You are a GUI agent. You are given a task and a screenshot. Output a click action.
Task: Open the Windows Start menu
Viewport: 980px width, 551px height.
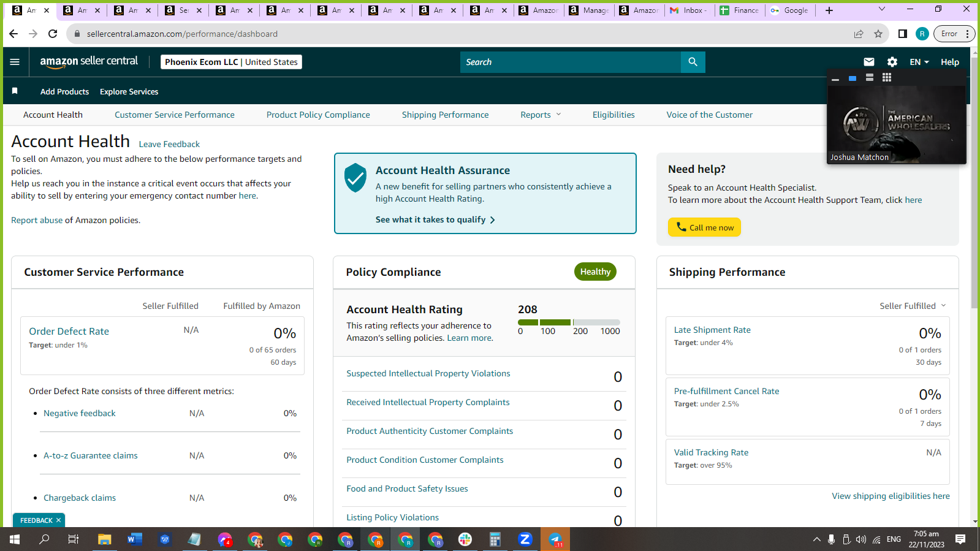point(15,539)
